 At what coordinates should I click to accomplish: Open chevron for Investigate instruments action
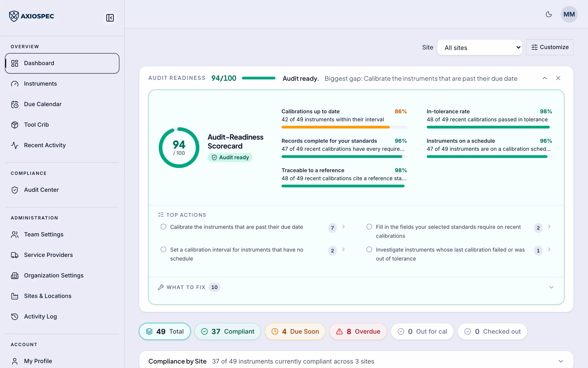tap(549, 250)
